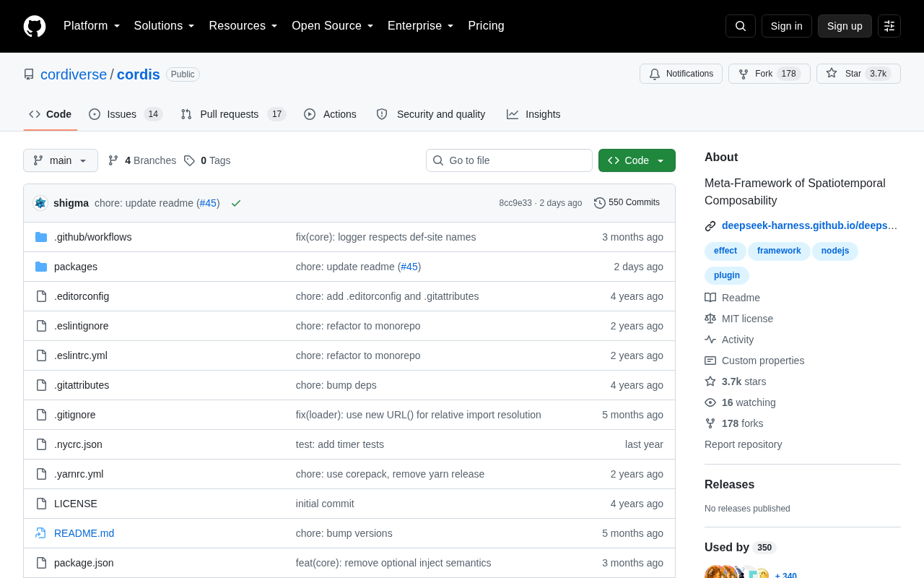Select the eye icon beside 16 watching
924x578 pixels.
[710, 402]
